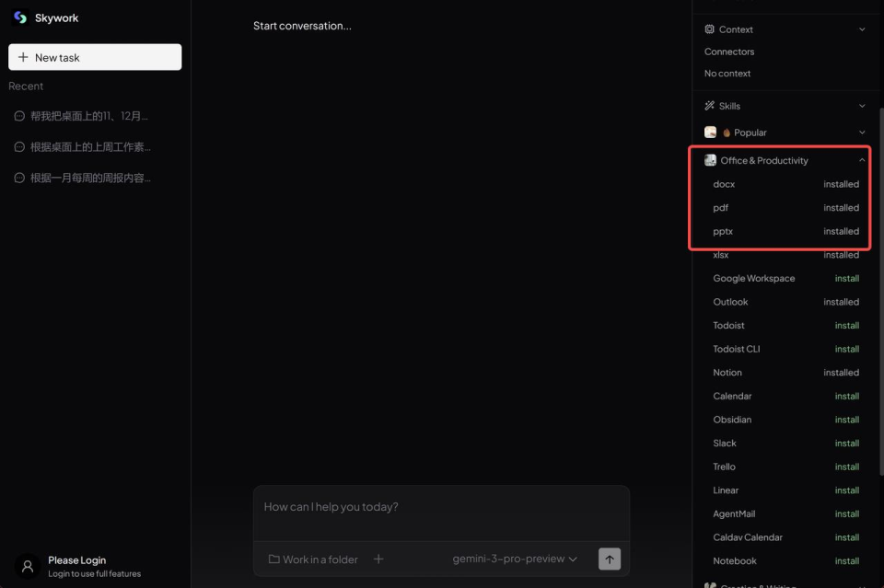This screenshot has height=588, width=884.
Task: Install the Obsidian skill
Action: click(847, 420)
